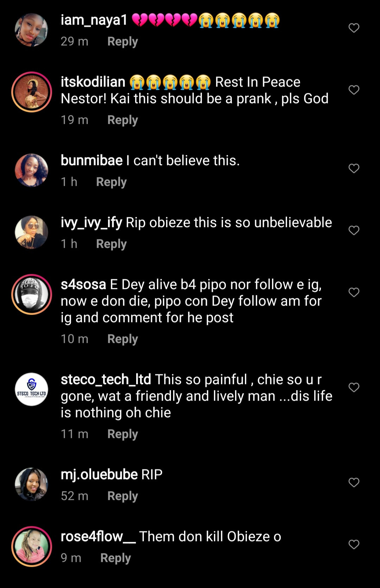Reply to itskodilian's comment

tap(122, 120)
